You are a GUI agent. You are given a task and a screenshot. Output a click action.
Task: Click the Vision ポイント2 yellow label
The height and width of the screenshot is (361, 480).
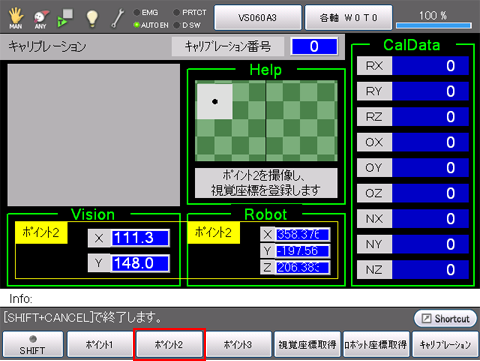click(x=41, y=232)
